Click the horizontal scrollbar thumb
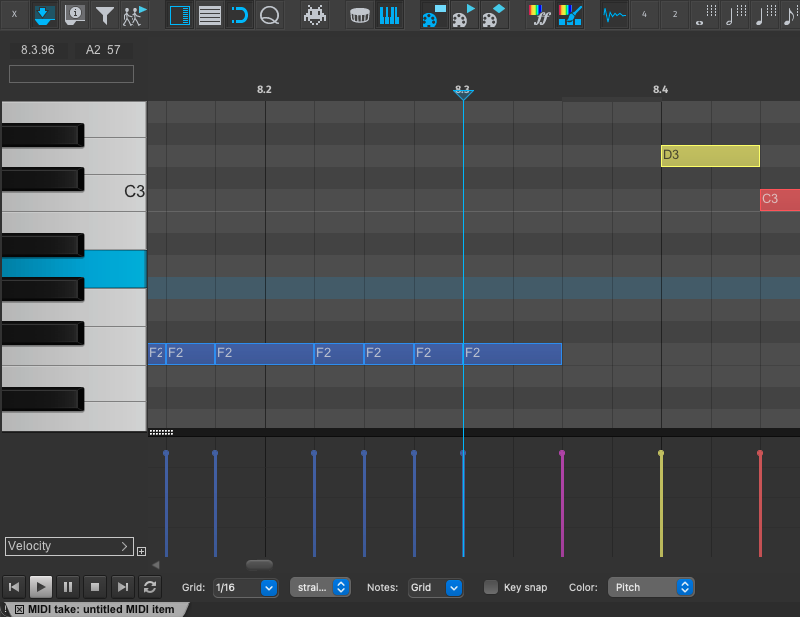The image size is (800, 617). point(259,565)
